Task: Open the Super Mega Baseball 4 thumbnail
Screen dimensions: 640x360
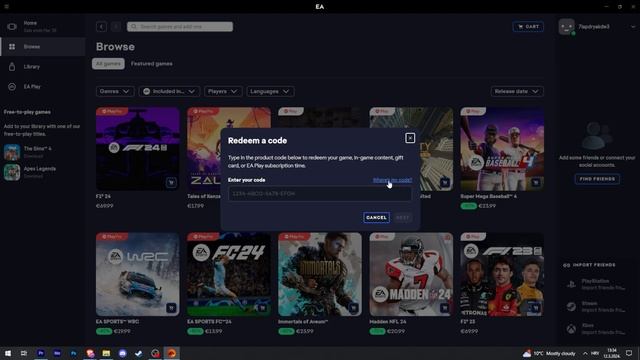Action: click(x=502, y=149)
